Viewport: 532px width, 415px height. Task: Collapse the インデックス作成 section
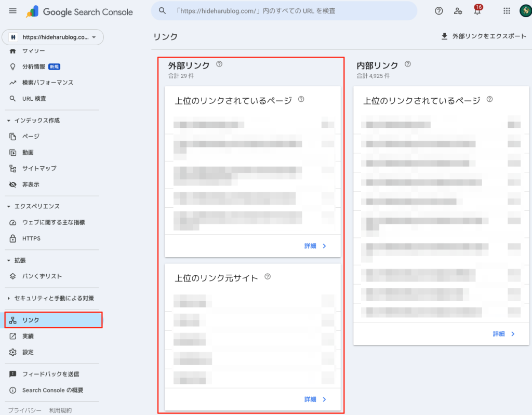click(x=9, y=121)
